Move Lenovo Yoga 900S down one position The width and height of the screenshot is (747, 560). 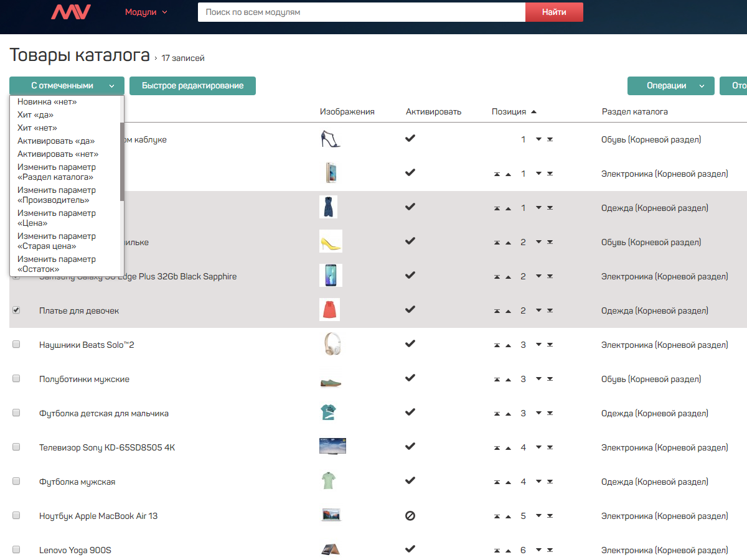(539, 550)
